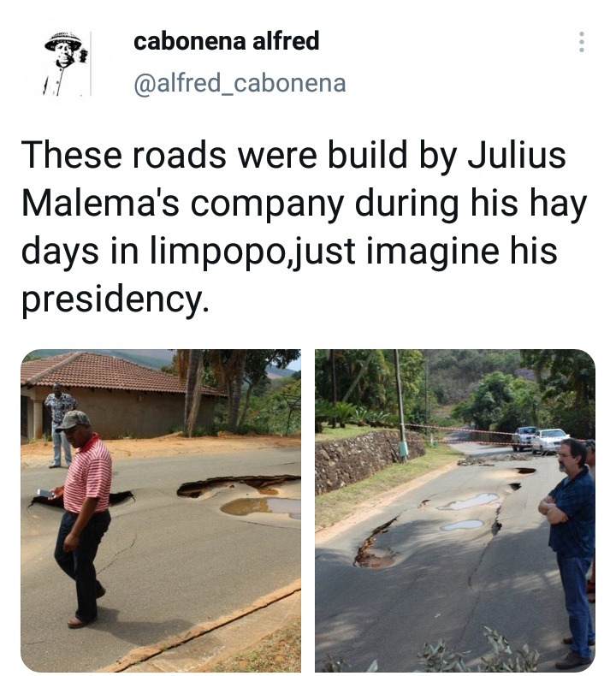Click the cabonena alfred display name
Screen dimensions: 616x676
[227, 41]
